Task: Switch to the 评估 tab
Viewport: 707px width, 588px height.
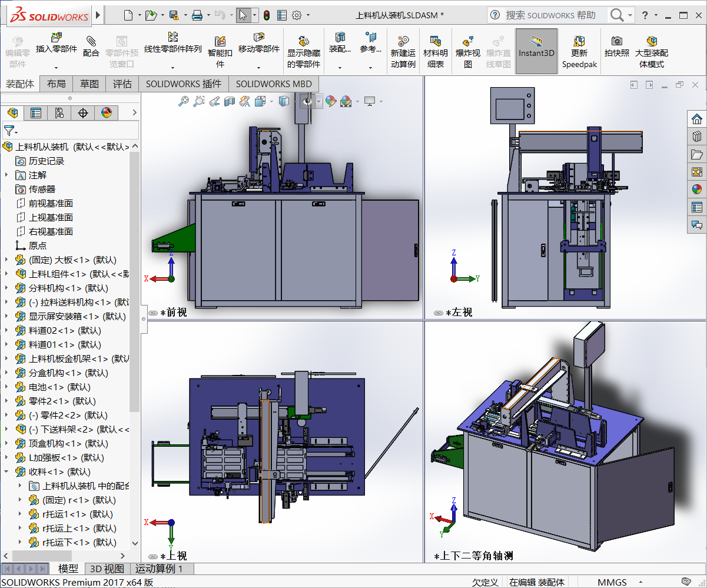Action: click(122, 84)
